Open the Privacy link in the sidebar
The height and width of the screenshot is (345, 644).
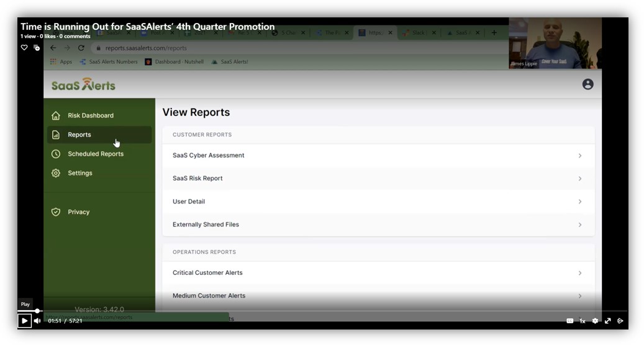(x=99, y=212)
